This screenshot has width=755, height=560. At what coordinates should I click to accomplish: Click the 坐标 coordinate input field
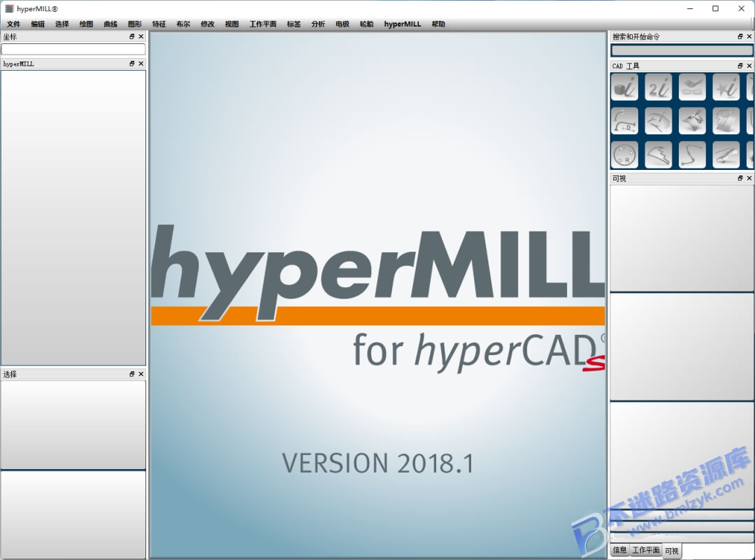click(x=73, y=49)
